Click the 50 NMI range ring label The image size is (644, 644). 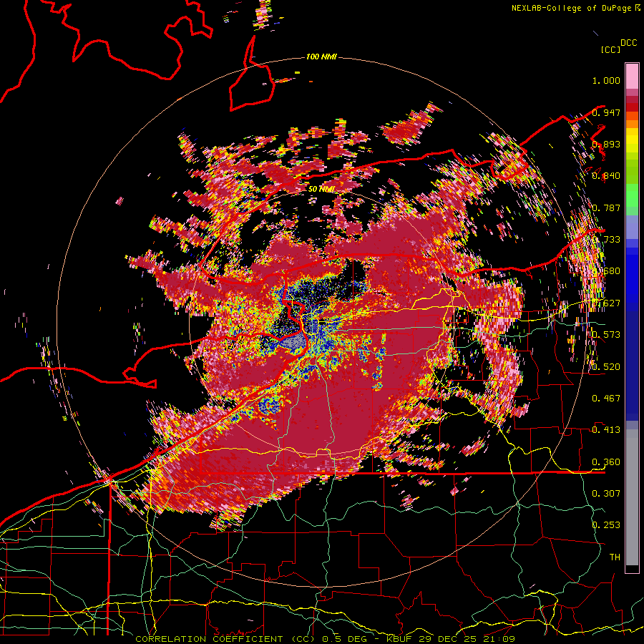(x=321, y=189)
